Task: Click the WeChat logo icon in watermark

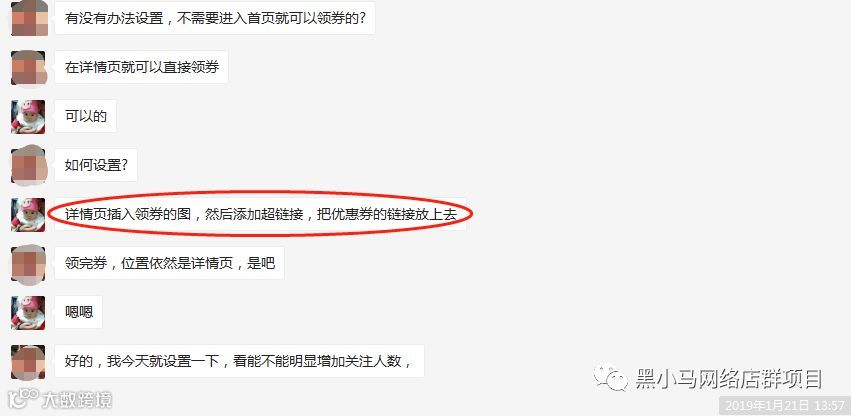Action: click(x=611, y=377)
